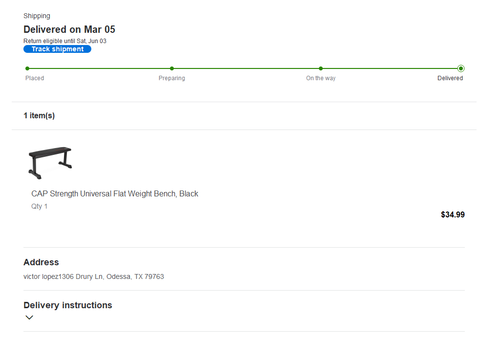Select the Placed progress marker dot
500x363 pixels.
pyautogui.click(x=27, y=68)
